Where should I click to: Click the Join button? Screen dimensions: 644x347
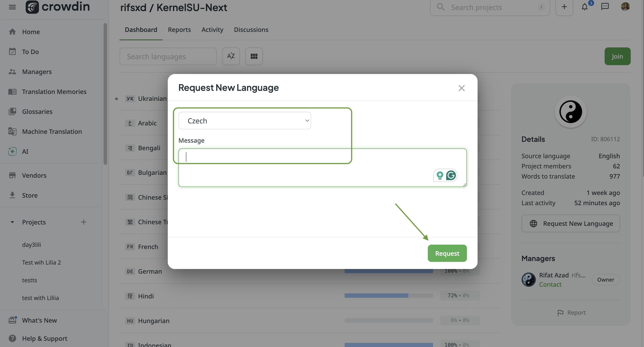pos(617,56)
